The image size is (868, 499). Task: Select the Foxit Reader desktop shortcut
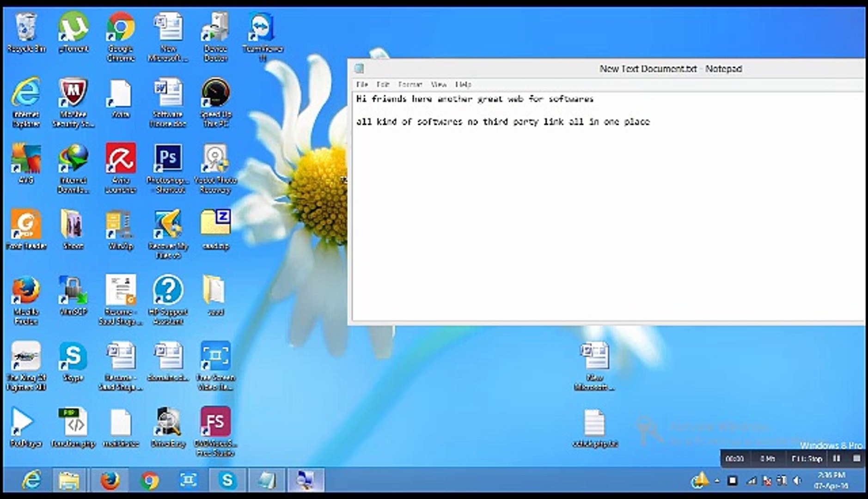26,230
